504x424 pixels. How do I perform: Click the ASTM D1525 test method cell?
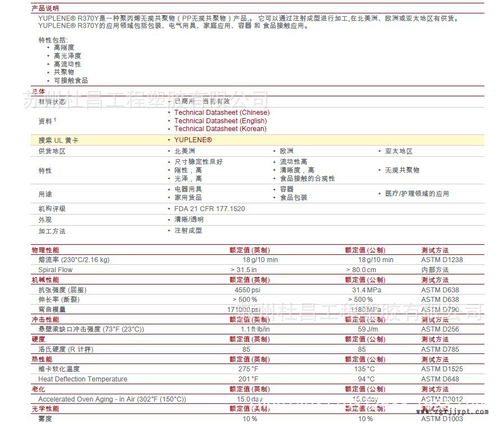pos(442,369)
